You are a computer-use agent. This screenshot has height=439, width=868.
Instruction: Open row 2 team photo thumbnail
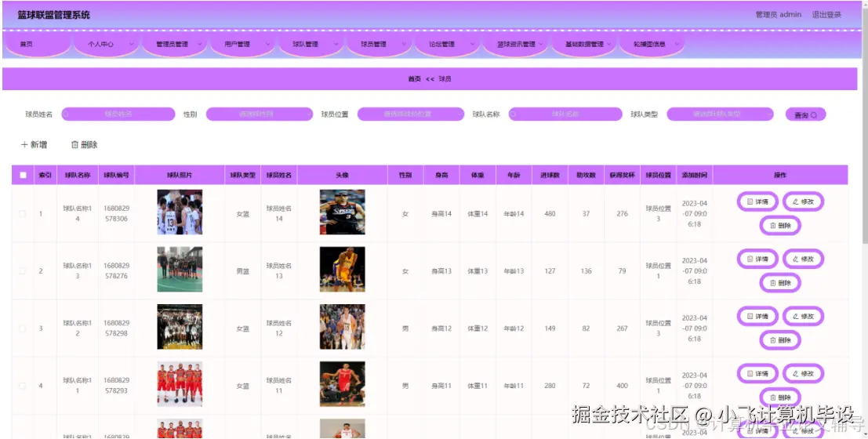click(180, 270)
